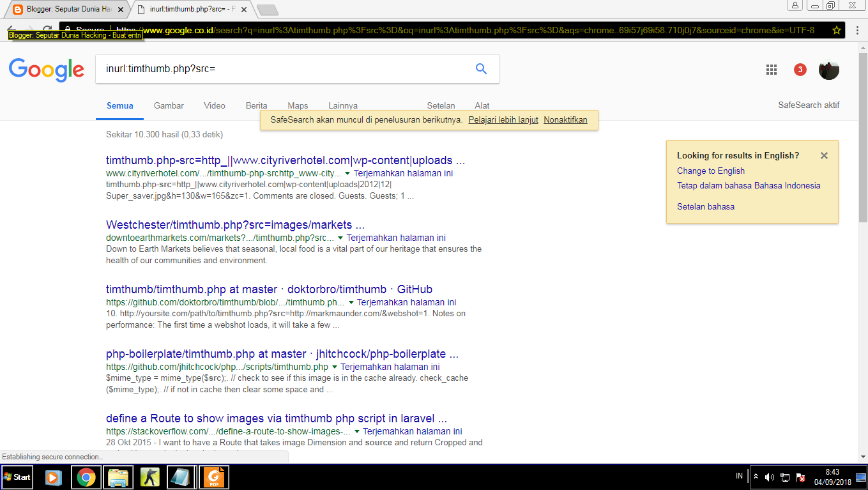Image resolution: width=868 pixels, height=490 pixels.
Task: Switch to Video results
Action: point(215,106)
